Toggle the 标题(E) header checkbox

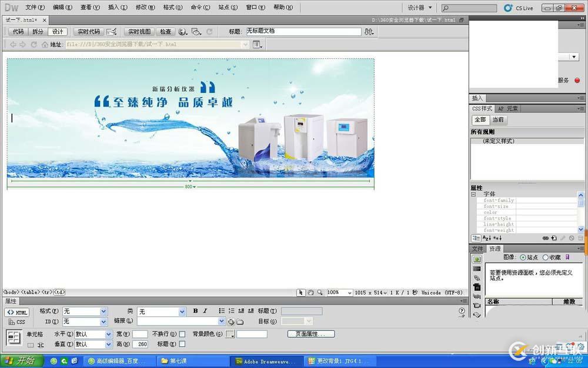click(182, 344)
